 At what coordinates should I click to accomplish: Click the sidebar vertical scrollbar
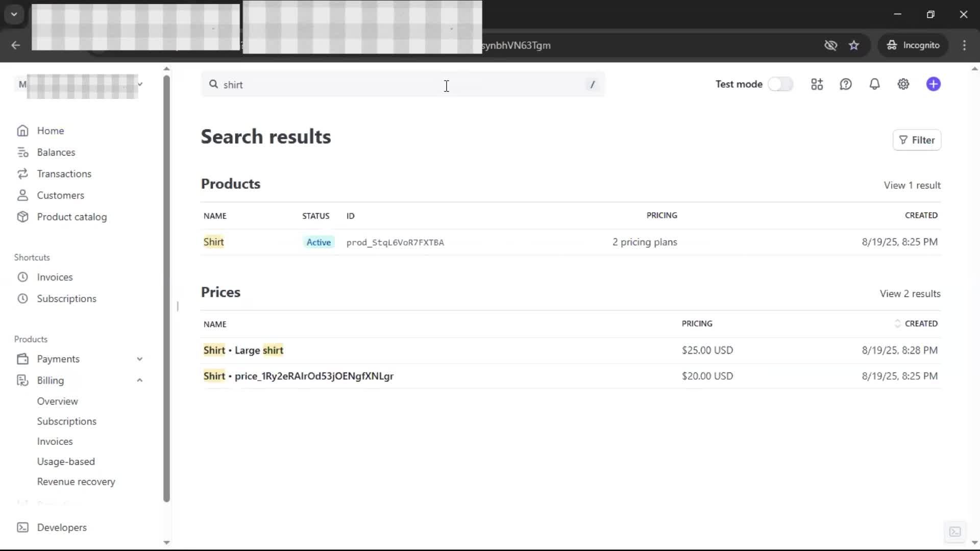click(166, 288)
